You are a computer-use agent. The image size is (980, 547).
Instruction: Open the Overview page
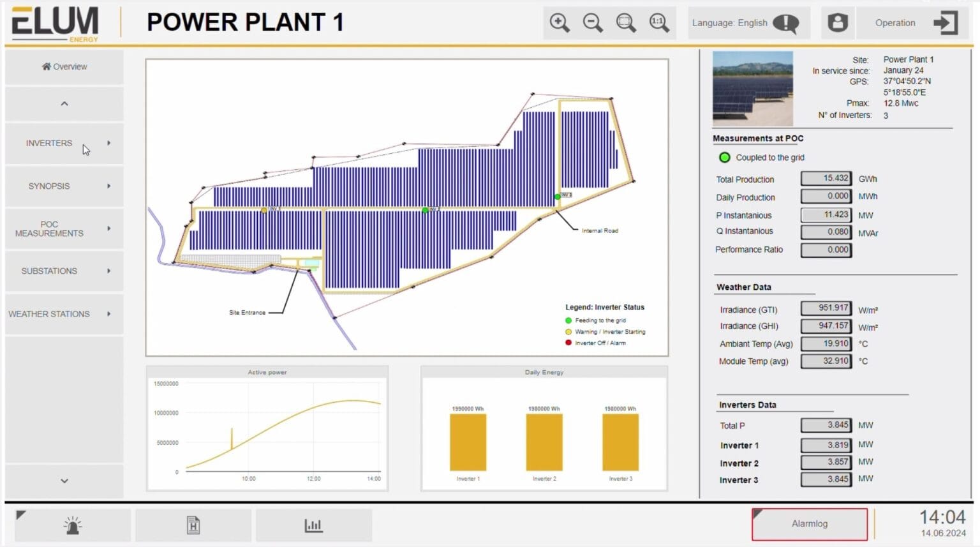pos(63,66)
